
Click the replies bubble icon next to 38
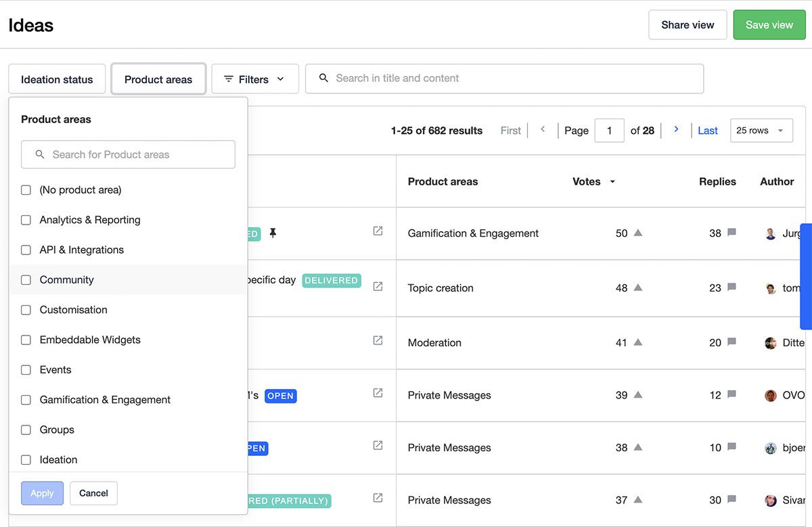[x=731, y=233]
